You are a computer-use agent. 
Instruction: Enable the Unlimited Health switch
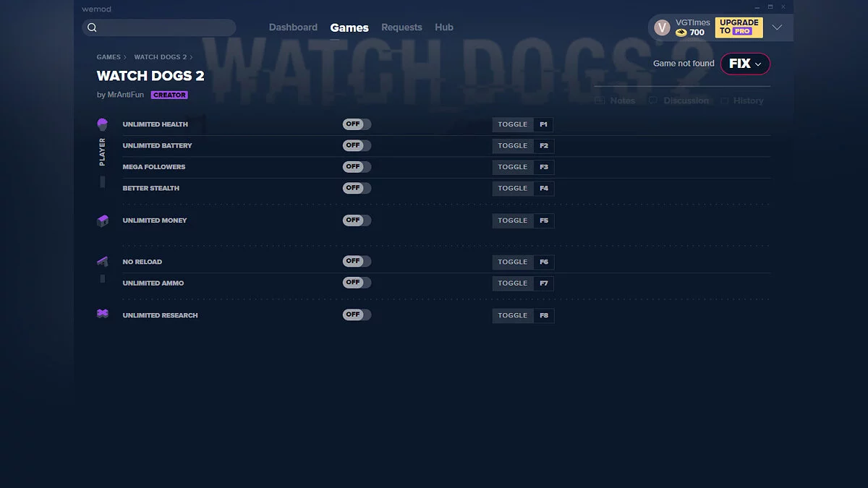(356, 124)
